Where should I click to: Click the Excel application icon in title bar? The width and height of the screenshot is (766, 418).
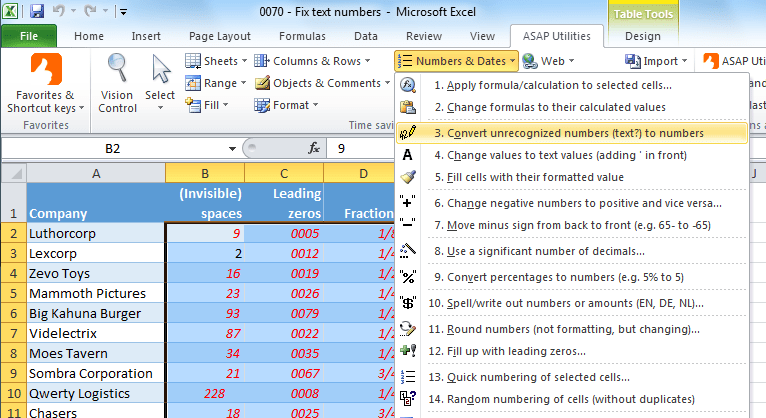[x=11, y=11]
